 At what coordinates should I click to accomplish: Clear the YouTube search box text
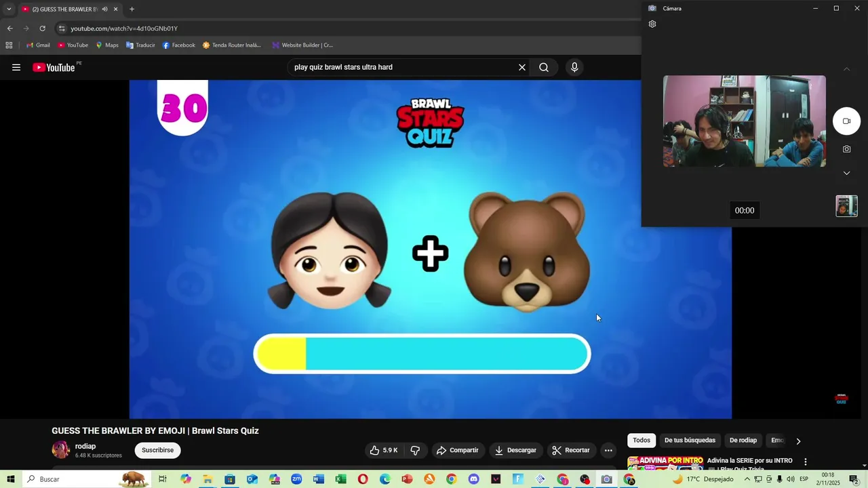tap(522, 67)
